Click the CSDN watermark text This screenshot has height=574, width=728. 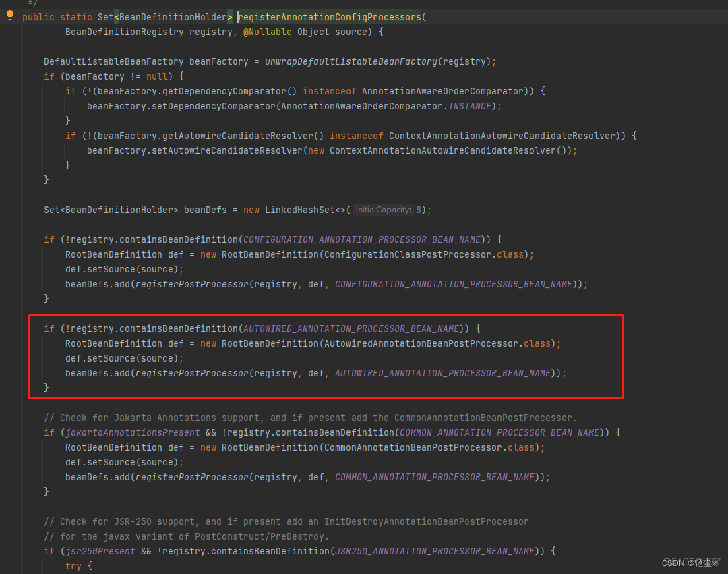coord(690,563)
